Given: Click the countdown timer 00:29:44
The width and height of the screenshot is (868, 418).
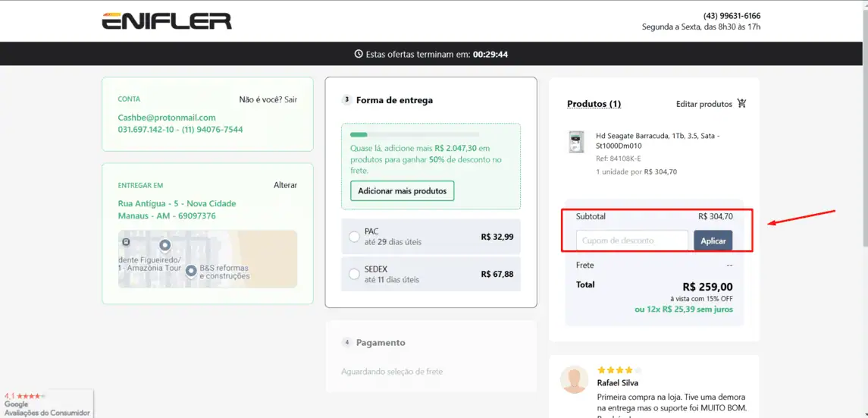Looking at the screenshot, I should click(490, 55).
